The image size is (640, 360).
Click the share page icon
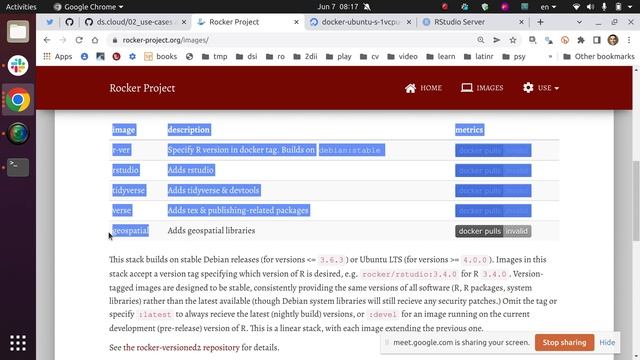[497, 40]
